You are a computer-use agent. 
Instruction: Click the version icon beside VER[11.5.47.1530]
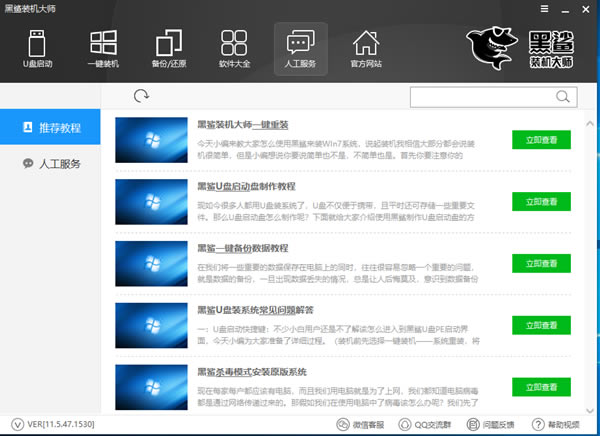17,424
